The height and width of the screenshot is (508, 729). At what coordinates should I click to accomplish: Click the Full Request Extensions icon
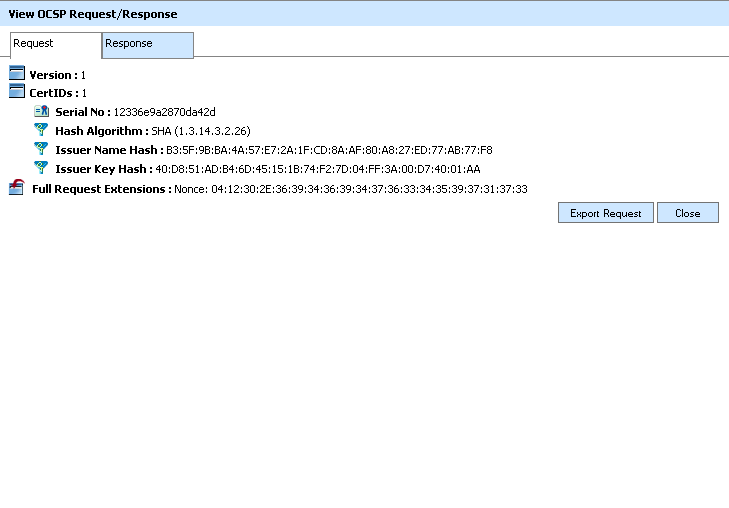[16, 187]
